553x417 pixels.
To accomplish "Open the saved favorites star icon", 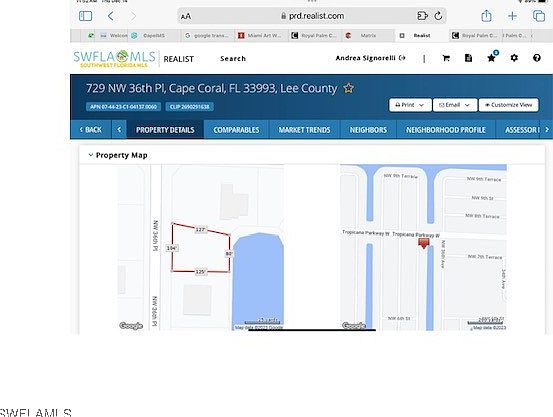I will tap(492, 58).
